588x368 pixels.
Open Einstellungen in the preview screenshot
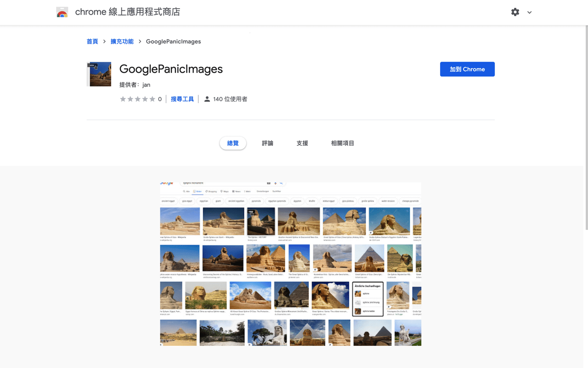tap(263, 191)
